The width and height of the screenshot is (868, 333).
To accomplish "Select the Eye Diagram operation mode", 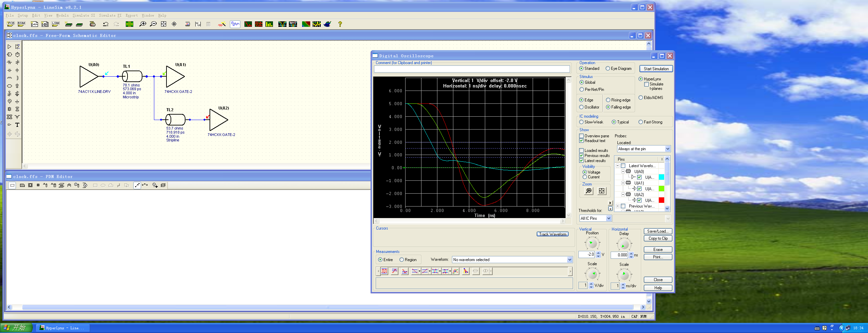I will coord(608,68).
